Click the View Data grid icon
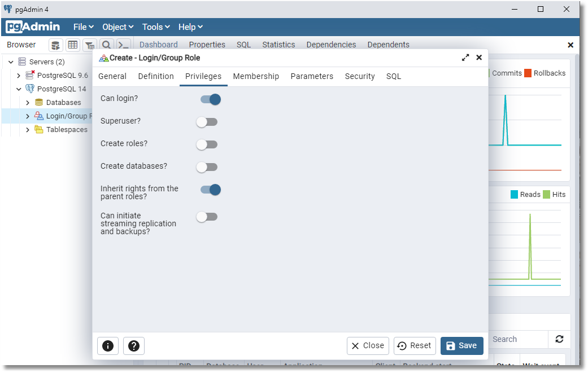Viewport: 588px width, 373px height. 72,45
